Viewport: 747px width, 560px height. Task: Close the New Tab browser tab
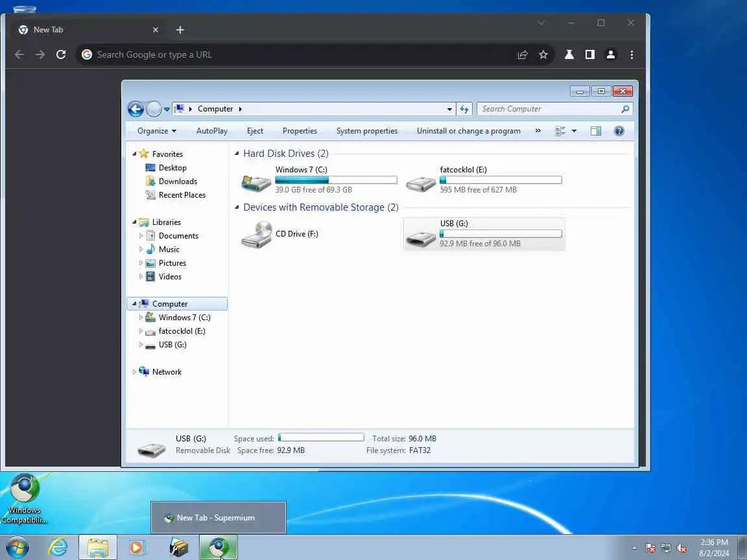(x=156, y=30)
